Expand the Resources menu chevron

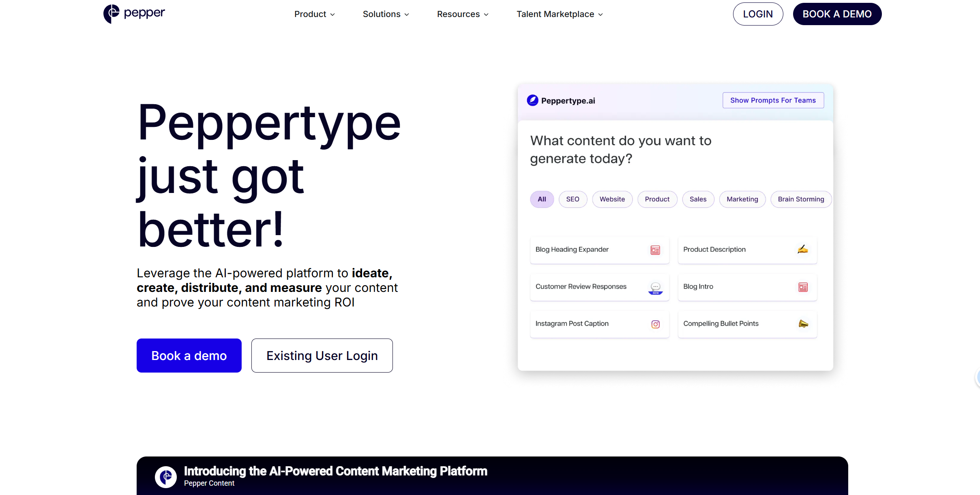486,15
